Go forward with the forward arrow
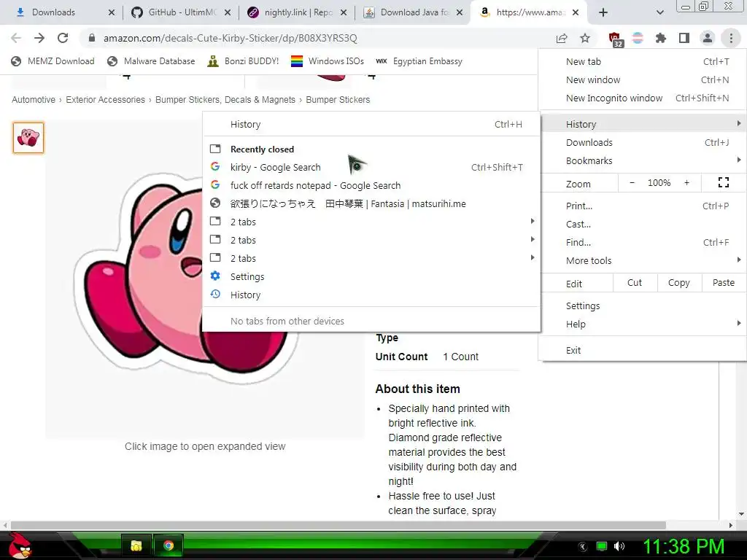747x560 pixels. click(x=39, y=38)
